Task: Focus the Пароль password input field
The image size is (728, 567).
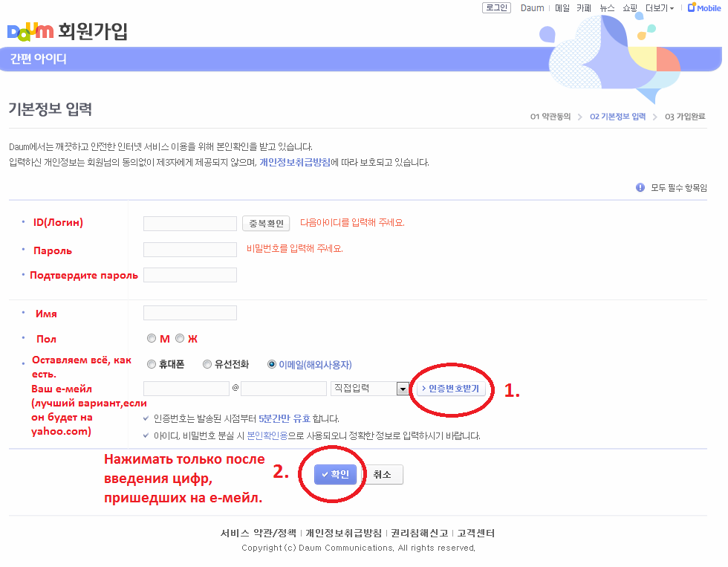Action: (x=190, y=250)
